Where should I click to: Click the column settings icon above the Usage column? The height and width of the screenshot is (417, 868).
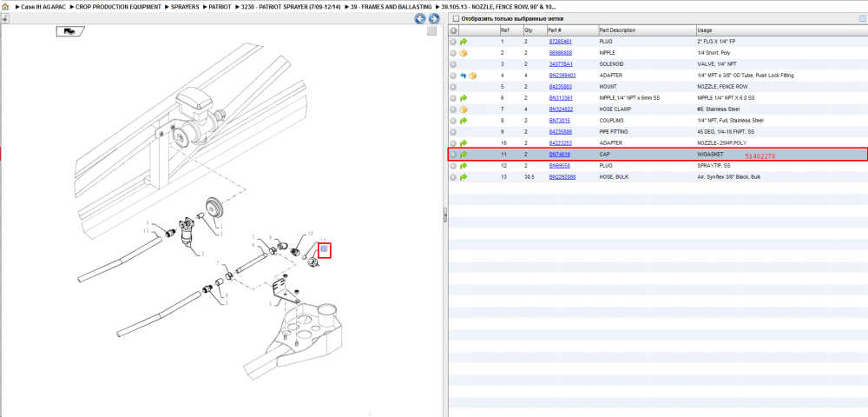pos(861,18)
